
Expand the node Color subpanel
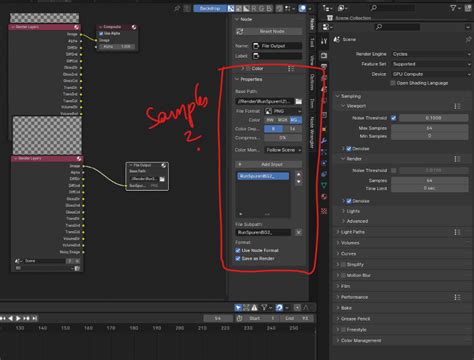[242, 68]
